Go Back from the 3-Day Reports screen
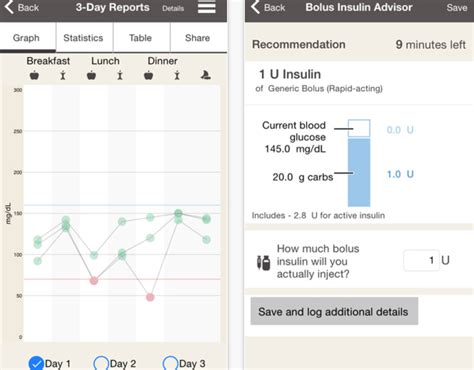474x370 pixels. (x=22, y=7)
